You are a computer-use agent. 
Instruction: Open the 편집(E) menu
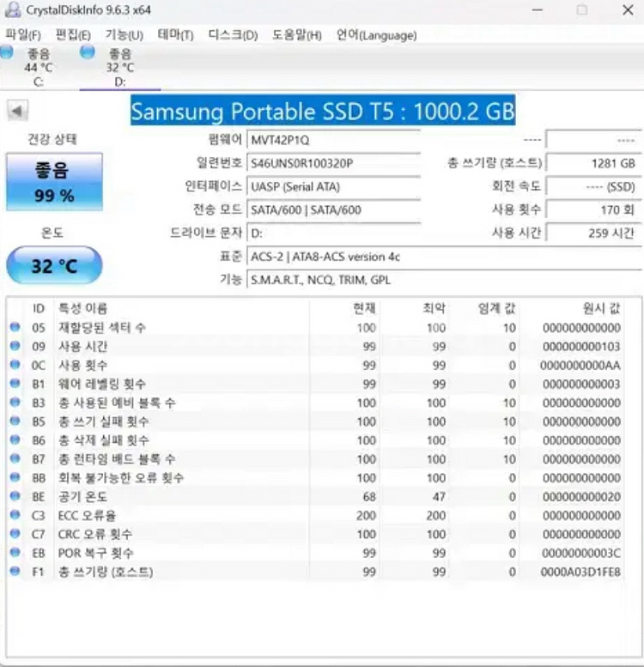point(73,35)
